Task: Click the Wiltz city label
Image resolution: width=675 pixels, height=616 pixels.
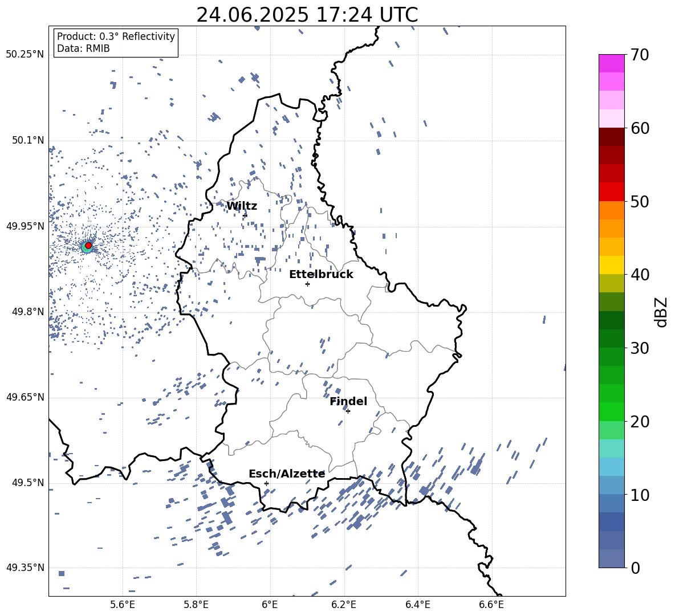Action: tap(242, 206)
